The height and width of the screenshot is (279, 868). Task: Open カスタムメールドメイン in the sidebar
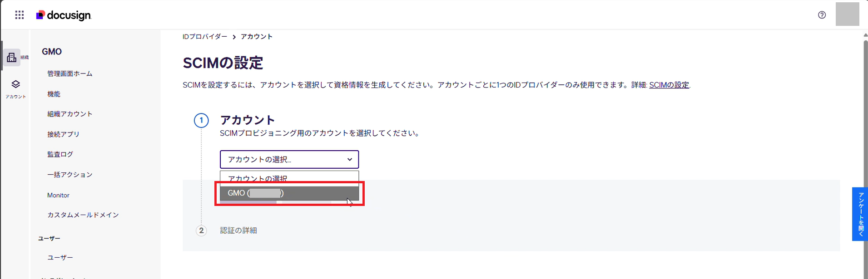click(83, 215)
